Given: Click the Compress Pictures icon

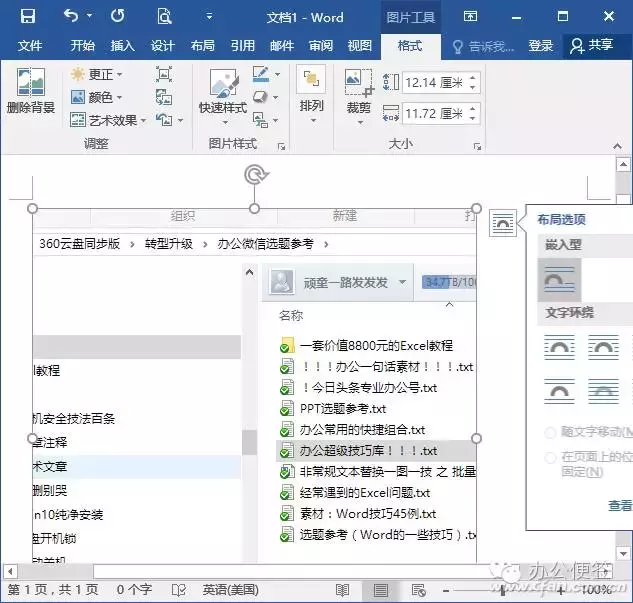Looking at the screenshot, I should click(x=164, y=74).
